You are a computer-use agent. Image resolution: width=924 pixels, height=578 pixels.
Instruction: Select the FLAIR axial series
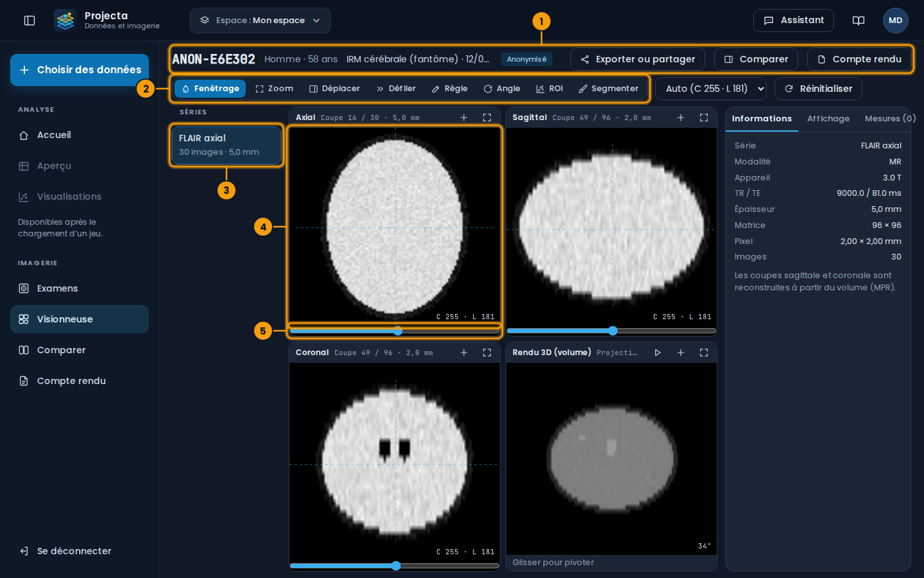227,145
